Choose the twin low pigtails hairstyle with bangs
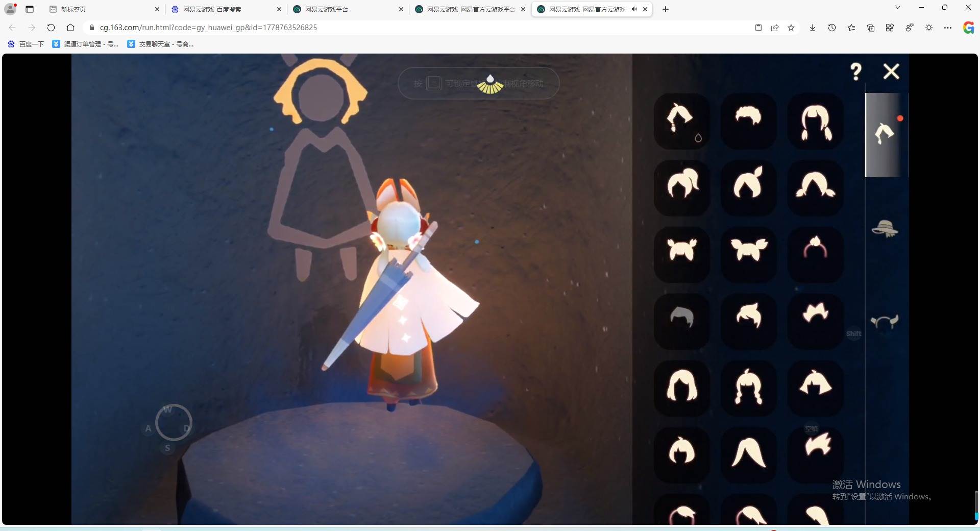The height and width of the screenshot is (531, 980). point(816,122)
